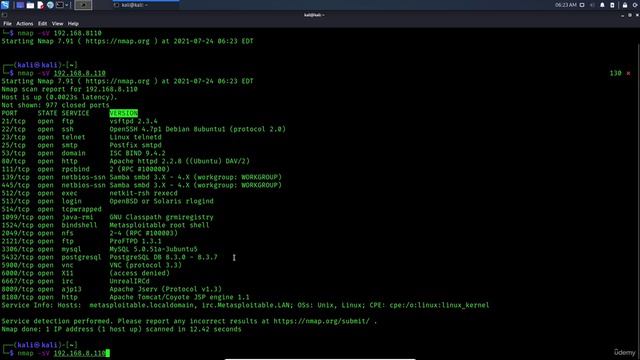The image size is (640, 360).
Task: Click the highlighted VERSION column header
Action: [124, 113]
